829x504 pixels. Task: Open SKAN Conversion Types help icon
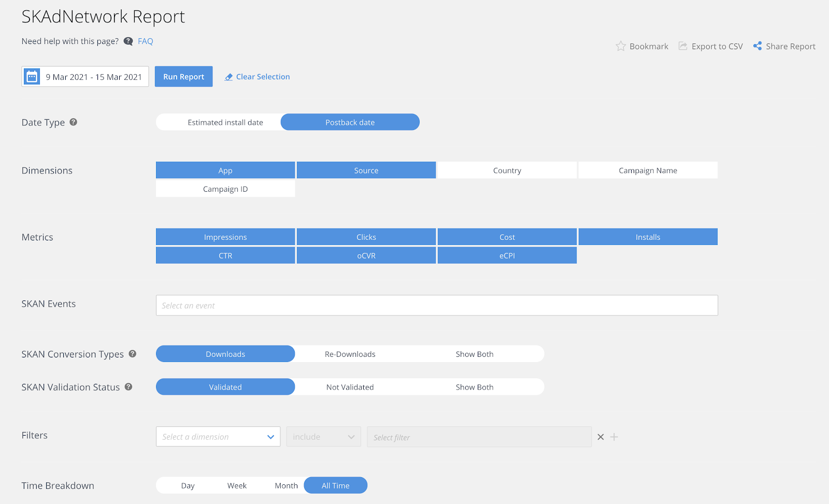click(x=133, y=354)
